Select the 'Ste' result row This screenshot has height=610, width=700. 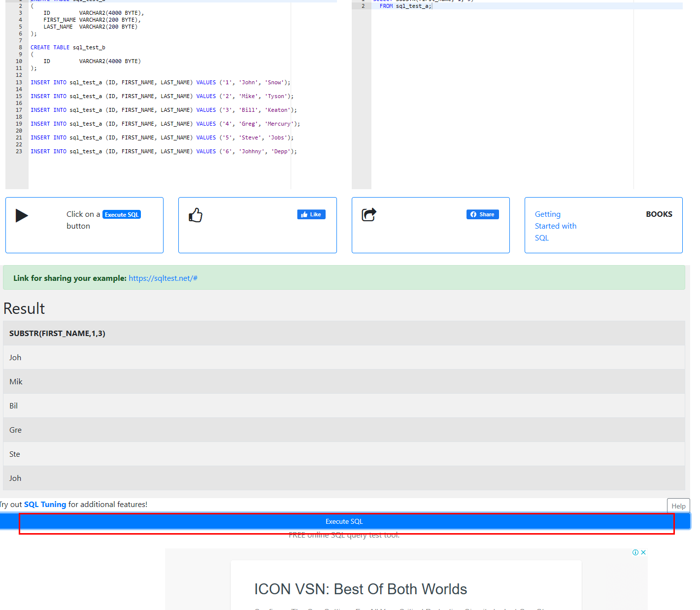tap(344, 454)
